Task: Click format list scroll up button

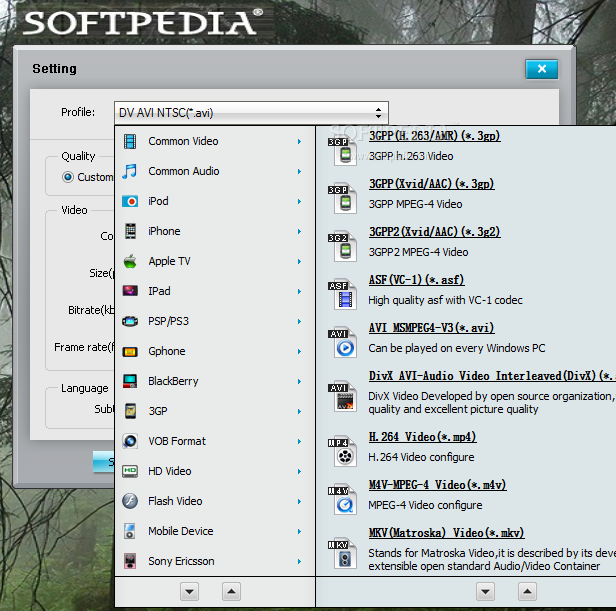Action: pos(528,592)
